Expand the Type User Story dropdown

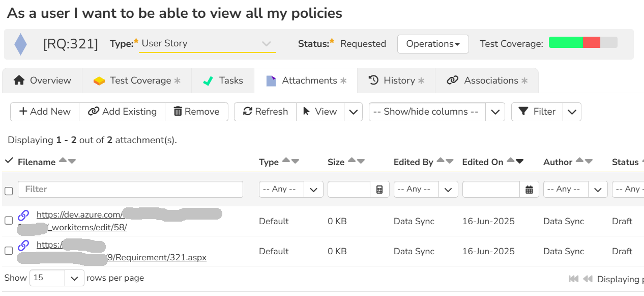[266, 44]
